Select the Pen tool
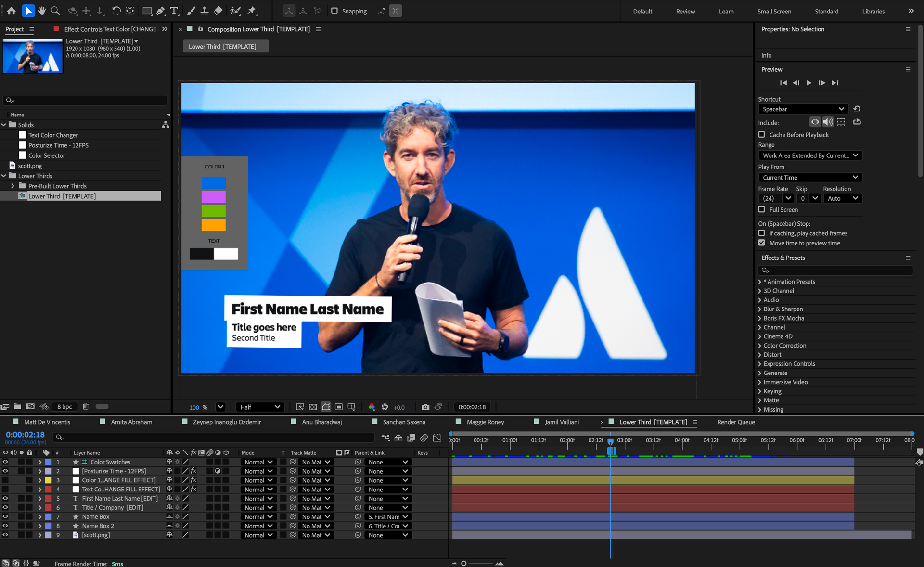Viewport: 924px width, 567px height. coord(161,11)
